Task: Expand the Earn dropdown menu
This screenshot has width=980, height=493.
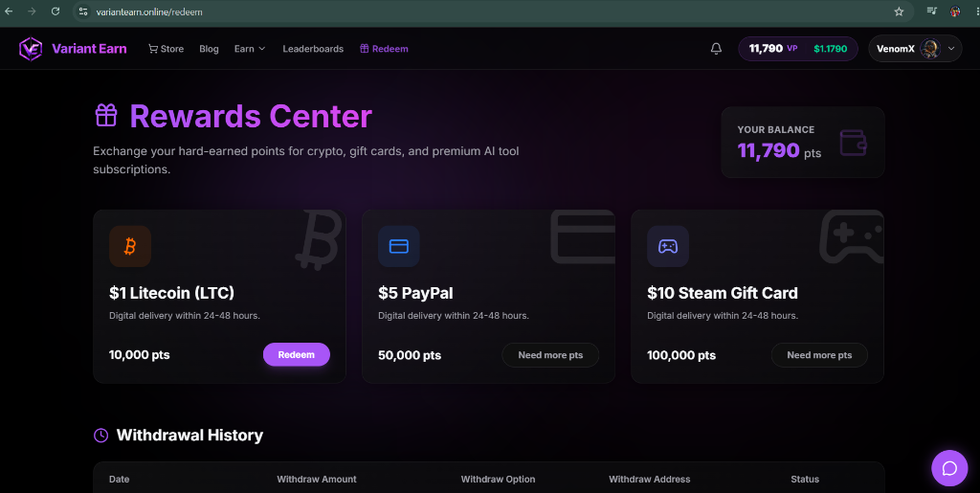Action: click(x=250, y=49)
